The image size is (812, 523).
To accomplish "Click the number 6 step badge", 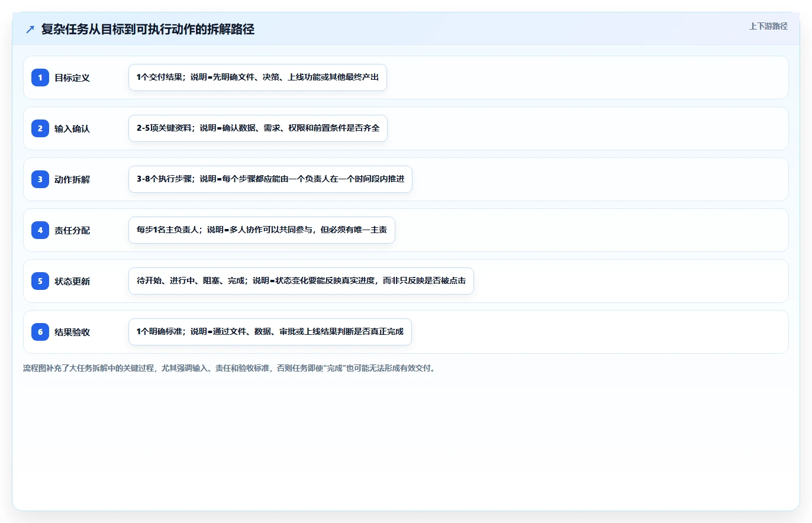I will [x=40, y=332].
